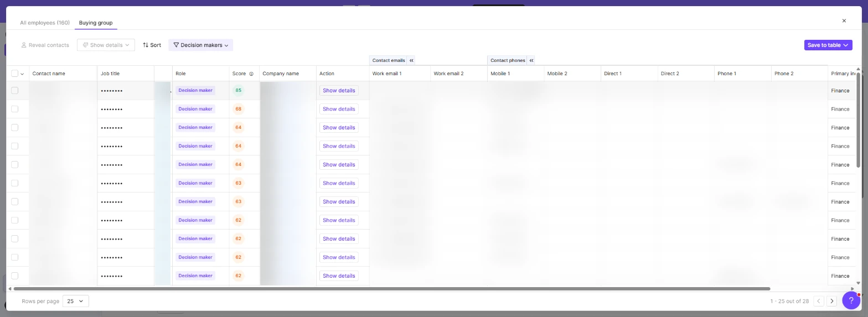
Task: Collapse the Contact phones column group
Action: pyautogui.click(x=531, y=60)
